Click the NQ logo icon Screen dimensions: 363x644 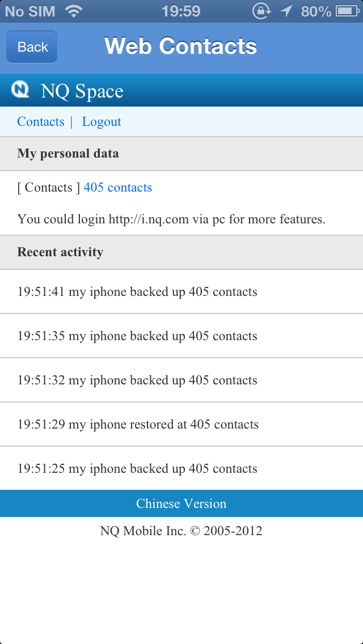[x=20, y=89]
